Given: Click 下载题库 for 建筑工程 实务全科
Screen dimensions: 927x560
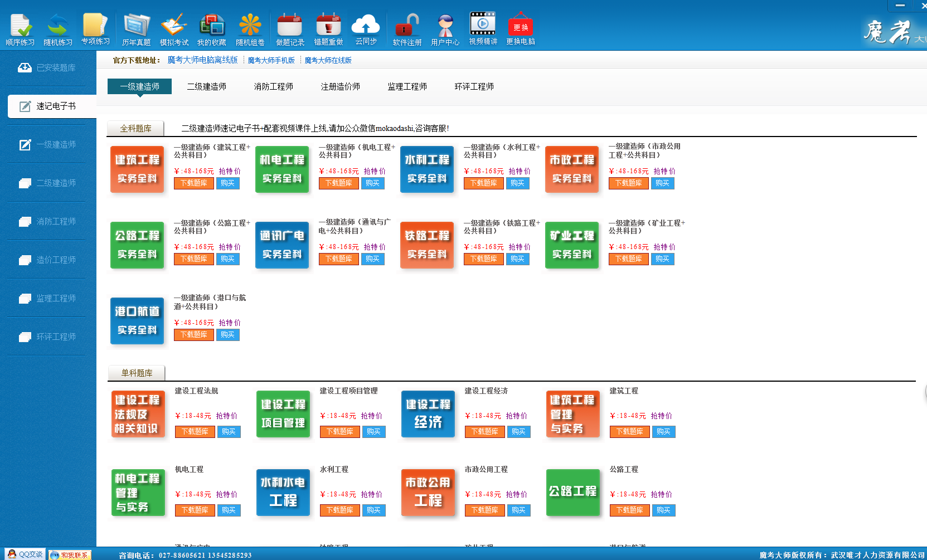Looking at the screenshot, I should [193, 183].
